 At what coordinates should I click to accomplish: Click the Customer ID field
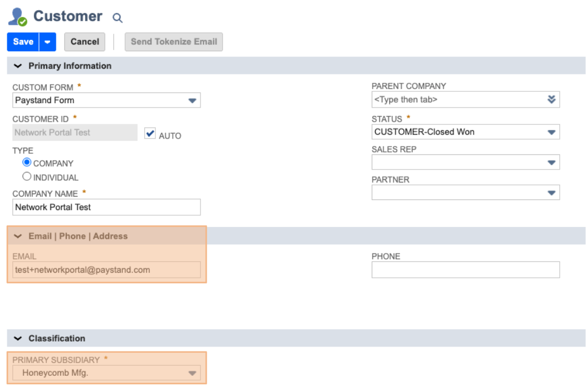click(75, 132)
